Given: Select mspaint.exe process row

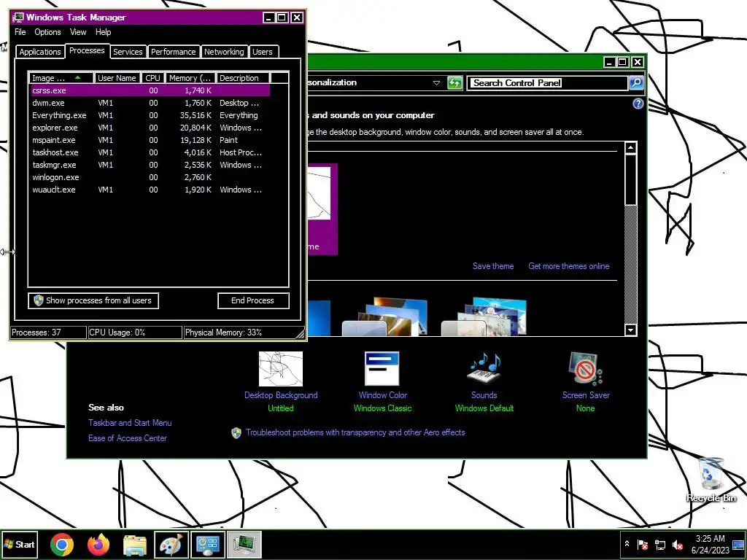Looking at the screenshot, I should click(x=150, y=140).
